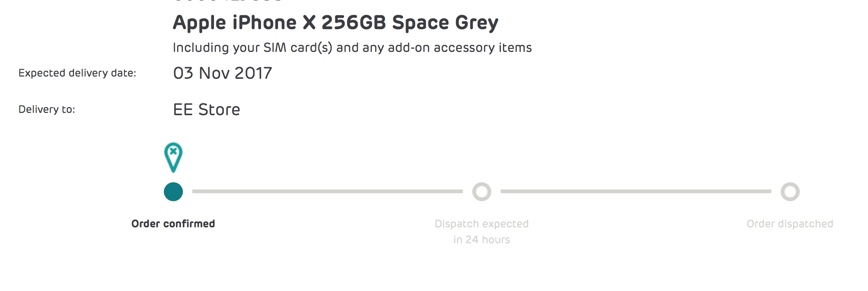Click the partially visible order number at top
The height and width of the screenshot is (291, 868).
tap(228, 1)
